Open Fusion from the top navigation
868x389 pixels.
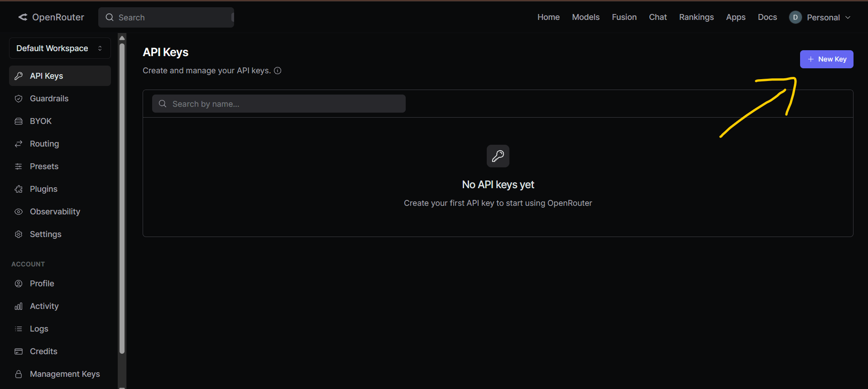tap(624, 17)
